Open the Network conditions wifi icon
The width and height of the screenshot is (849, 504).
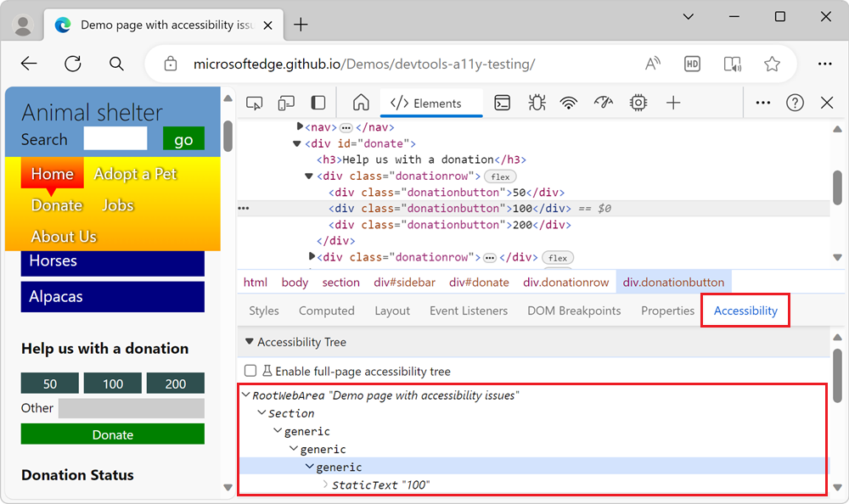click(568, 102)
